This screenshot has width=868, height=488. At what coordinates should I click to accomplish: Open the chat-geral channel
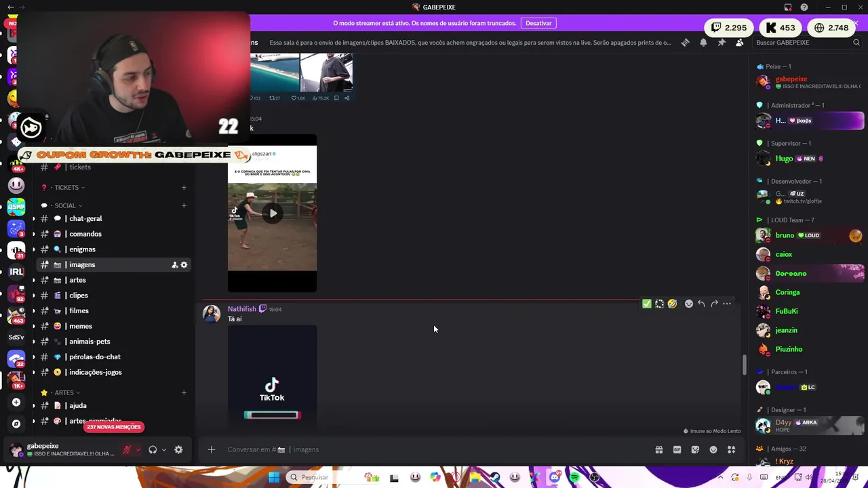[113, 218]
